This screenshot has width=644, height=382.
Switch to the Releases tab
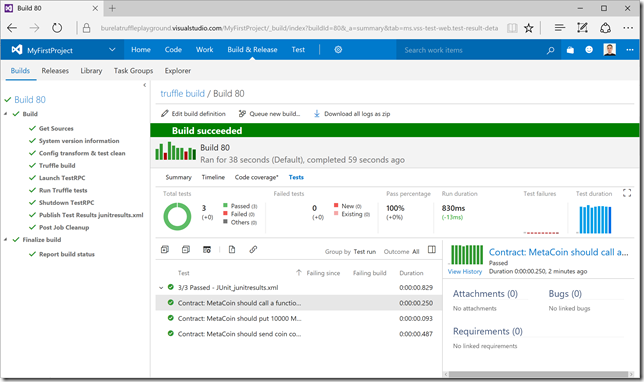pos(55,71)
